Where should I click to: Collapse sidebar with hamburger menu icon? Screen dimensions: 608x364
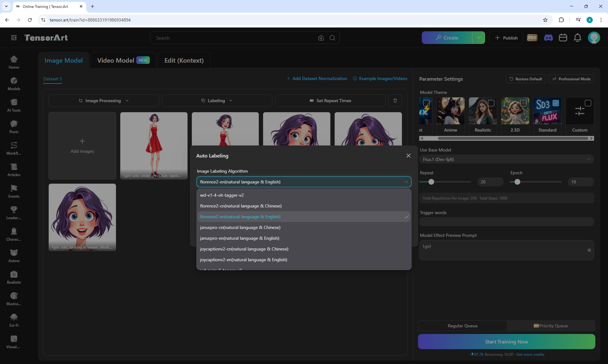(14, 38)
